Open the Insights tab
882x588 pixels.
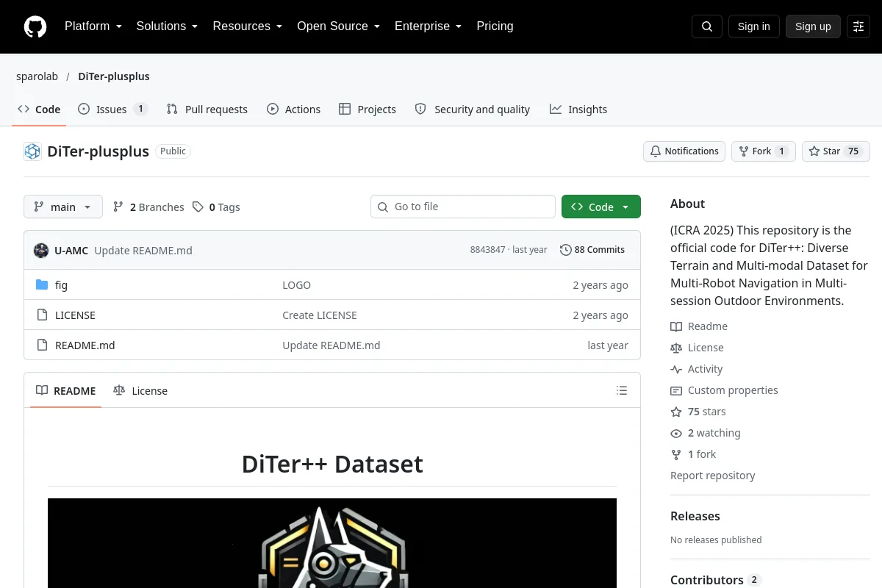pos(578,110)
